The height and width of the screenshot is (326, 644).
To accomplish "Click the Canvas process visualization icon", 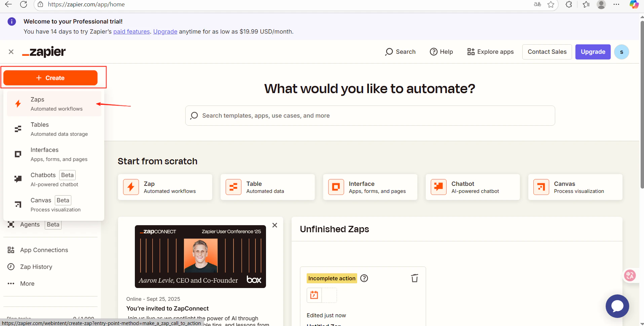I will 18,204.
